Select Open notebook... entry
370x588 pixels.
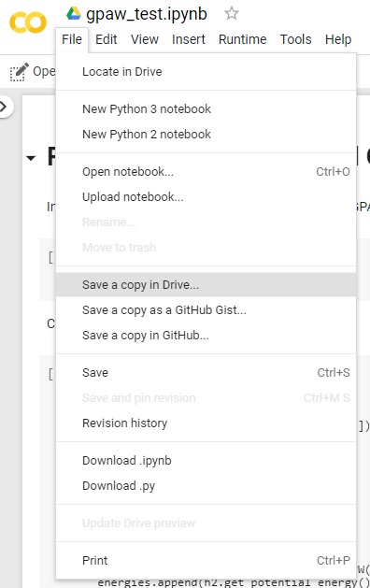[x=206, y=172]
